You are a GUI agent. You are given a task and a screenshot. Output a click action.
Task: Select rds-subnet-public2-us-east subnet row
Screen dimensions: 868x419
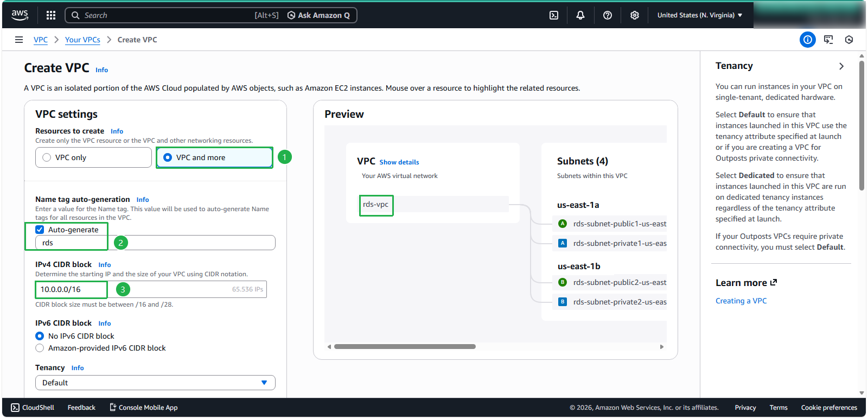tap(609, 282)
